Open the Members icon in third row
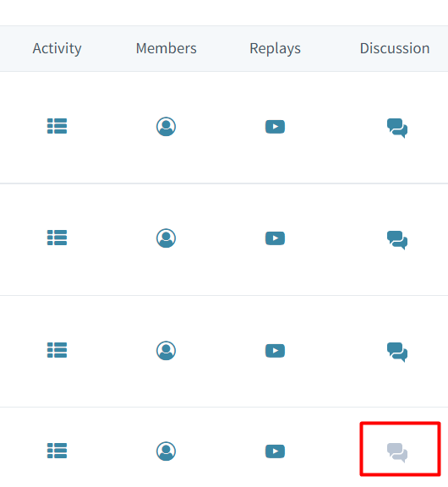This screenshot has width=448, height=487. click(x=167, y=351)
